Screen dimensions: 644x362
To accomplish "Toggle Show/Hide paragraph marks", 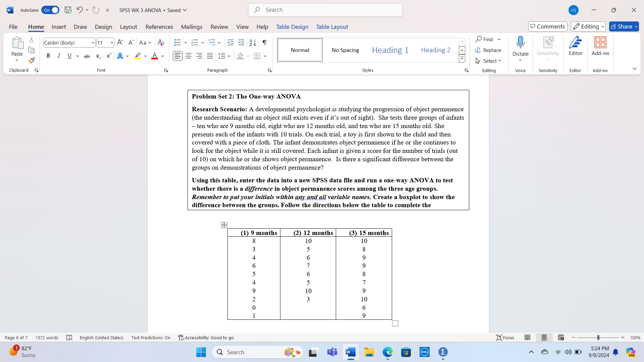I will 265,43.
